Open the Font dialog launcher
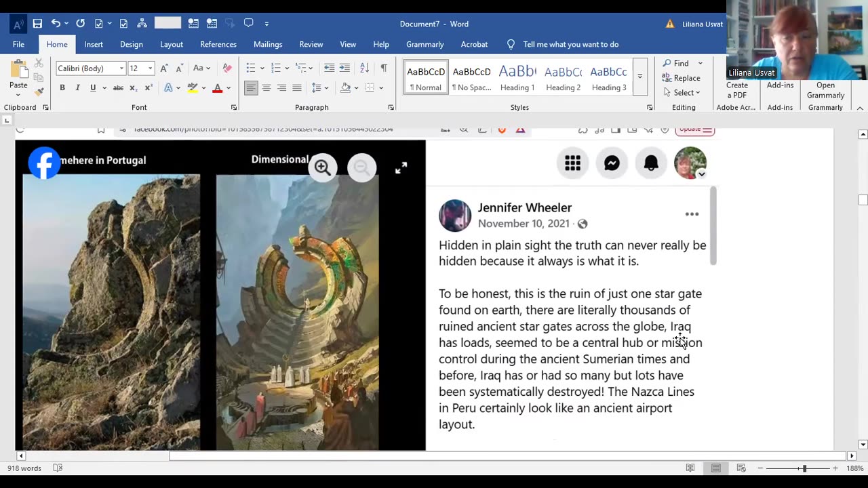 234,107
